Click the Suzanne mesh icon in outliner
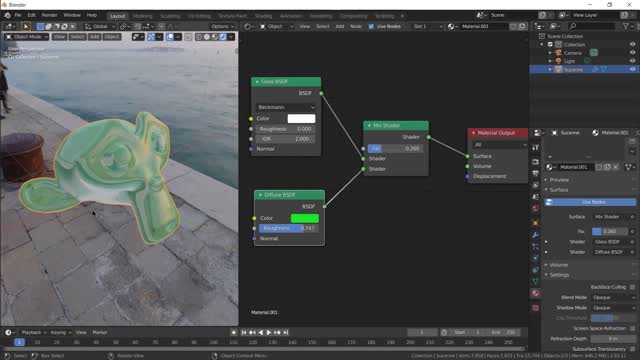This screenshot has width=640, height=360. 558,69
